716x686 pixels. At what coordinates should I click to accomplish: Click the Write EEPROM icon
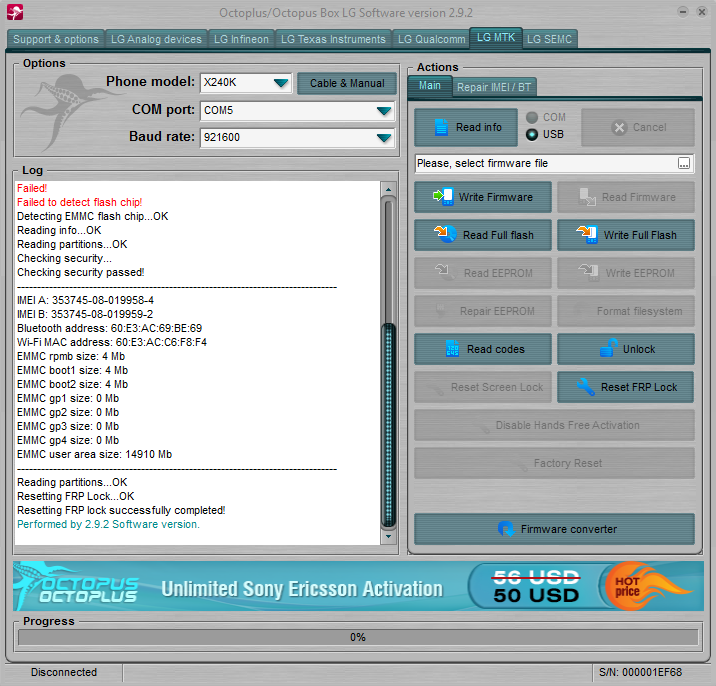point(589,272)
